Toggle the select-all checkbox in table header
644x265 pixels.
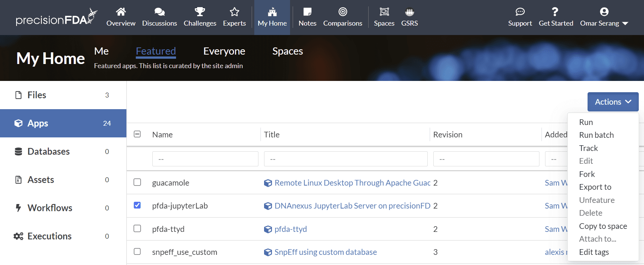(137, 134)
